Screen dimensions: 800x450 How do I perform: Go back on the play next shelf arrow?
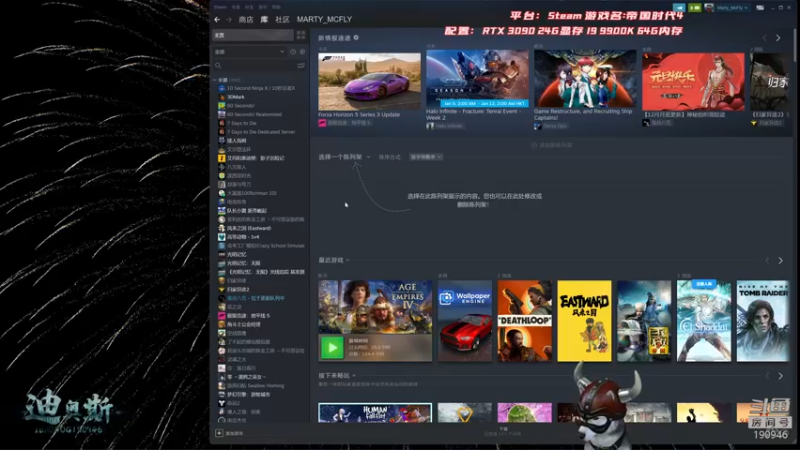click(767, 376)
